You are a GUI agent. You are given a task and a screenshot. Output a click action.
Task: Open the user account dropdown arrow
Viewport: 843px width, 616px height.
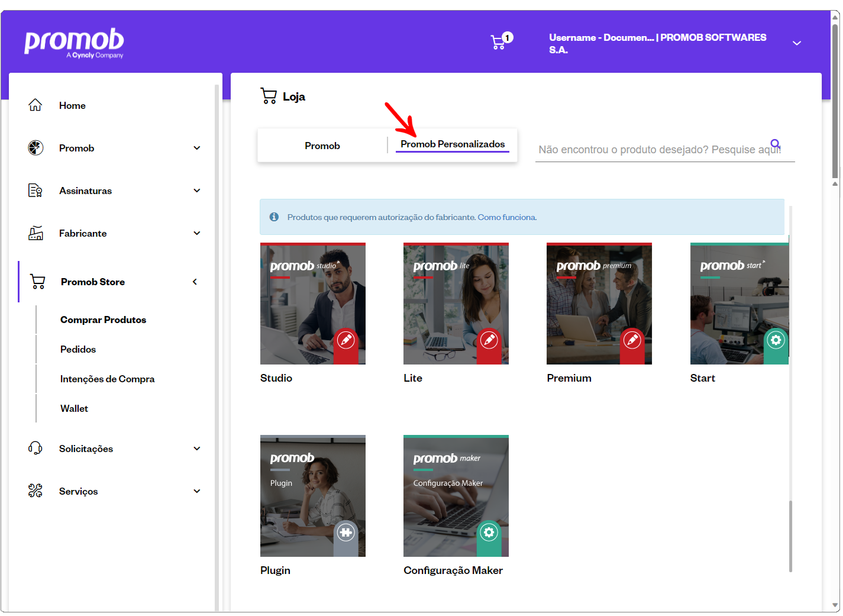797,43
